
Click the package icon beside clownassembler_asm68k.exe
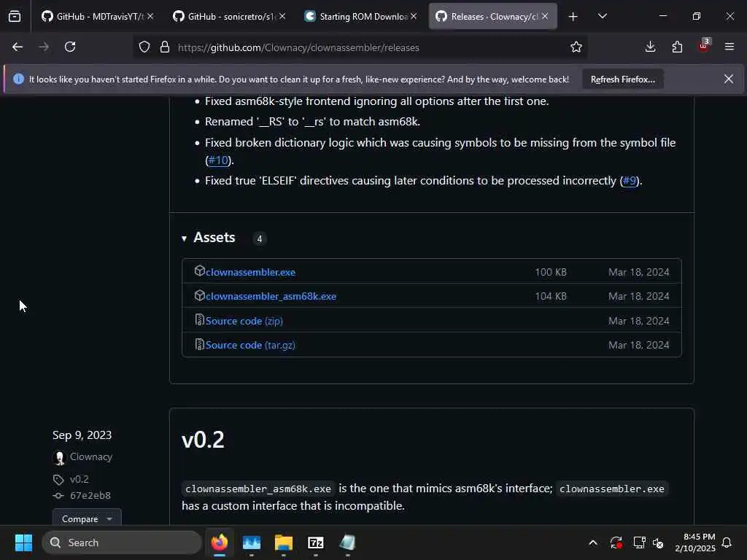(x=200, y=295)
